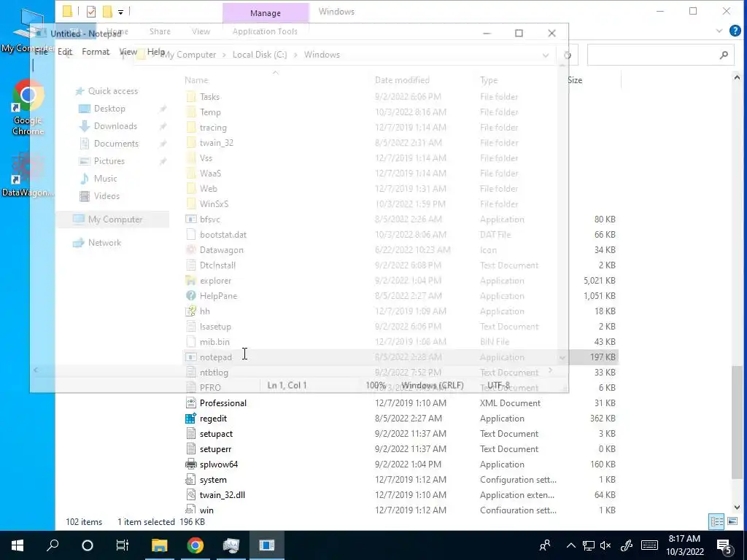Launch Cortana circle on taskbar
Viewport: 747px width, 560px height.
(88, 545)
